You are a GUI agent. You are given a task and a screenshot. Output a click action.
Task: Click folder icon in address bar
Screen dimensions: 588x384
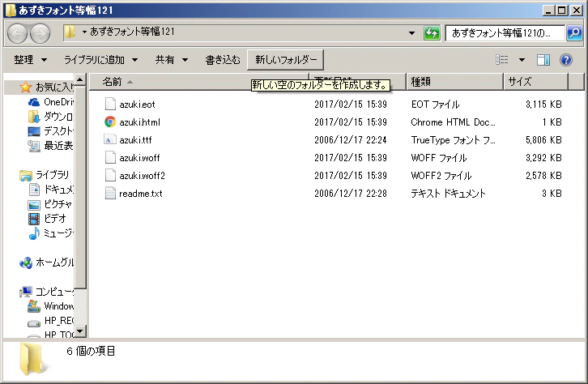tap(70, 32)
